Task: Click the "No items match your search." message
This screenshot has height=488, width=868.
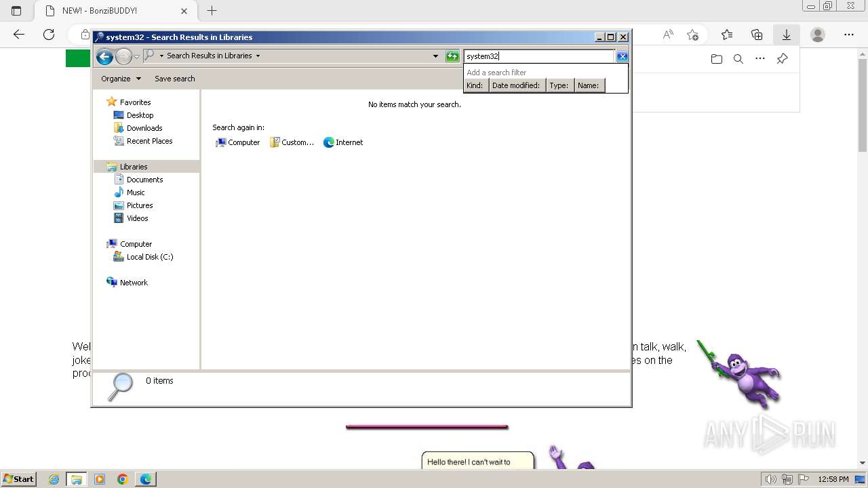Action: point(414,104)
